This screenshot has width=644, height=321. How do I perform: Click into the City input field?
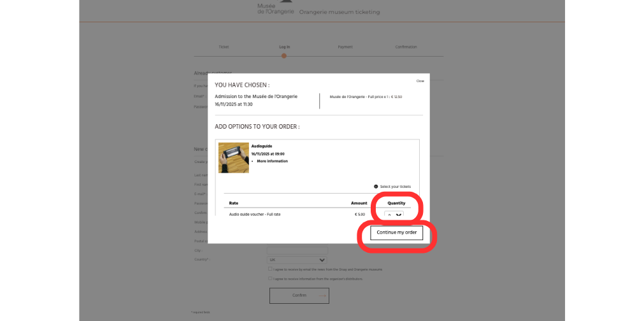pos(297,250)
